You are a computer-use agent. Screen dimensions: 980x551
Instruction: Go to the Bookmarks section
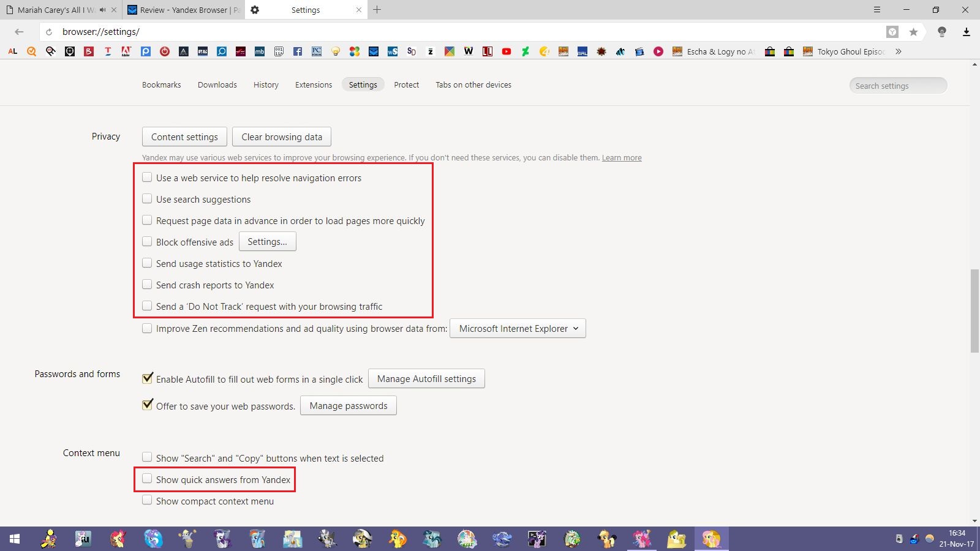[x=162, y=84]
